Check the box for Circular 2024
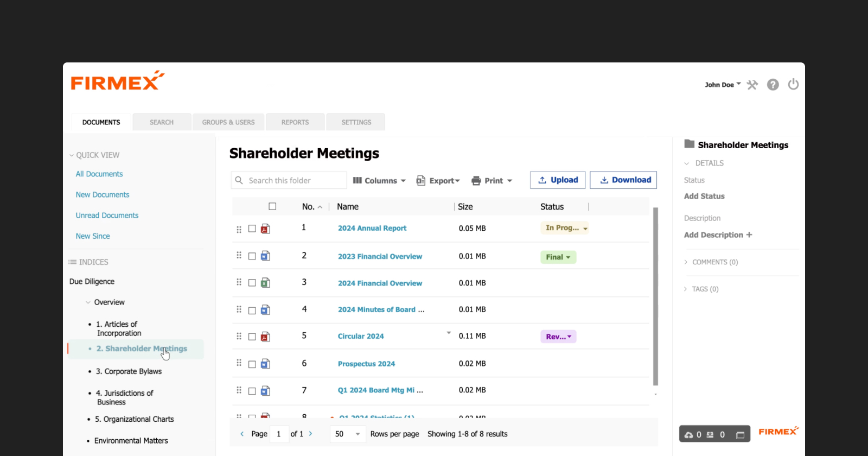868x456 pixels. (x=252, y=337)
